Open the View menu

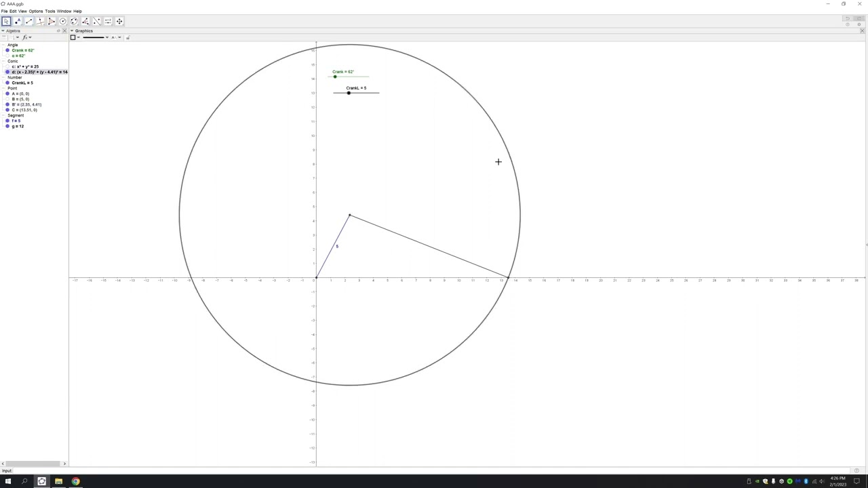pos(22,11)
